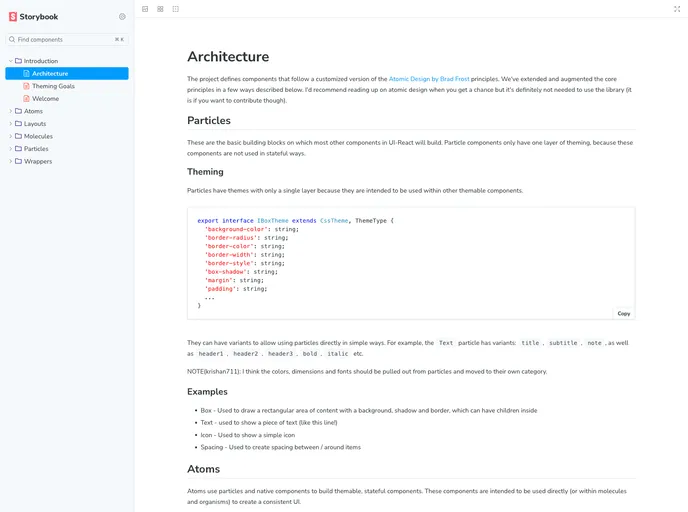
Task: Open the Storybook settings gear
Action: pos(122,17)
